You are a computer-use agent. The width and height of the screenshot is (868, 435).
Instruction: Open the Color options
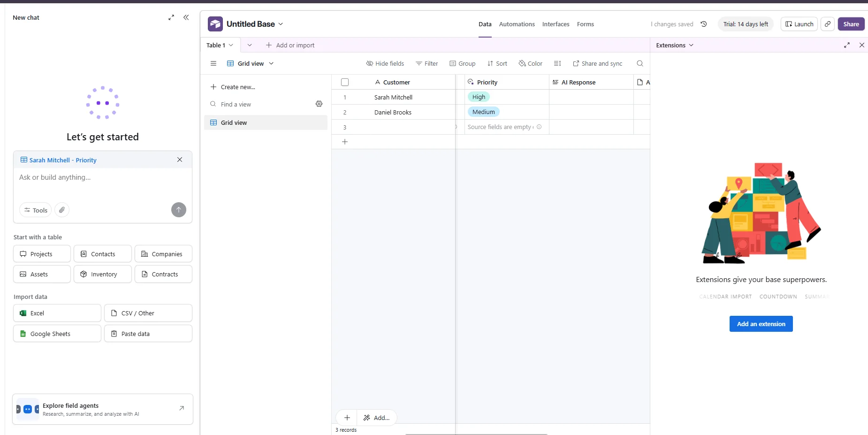click(x=531, y=63)
